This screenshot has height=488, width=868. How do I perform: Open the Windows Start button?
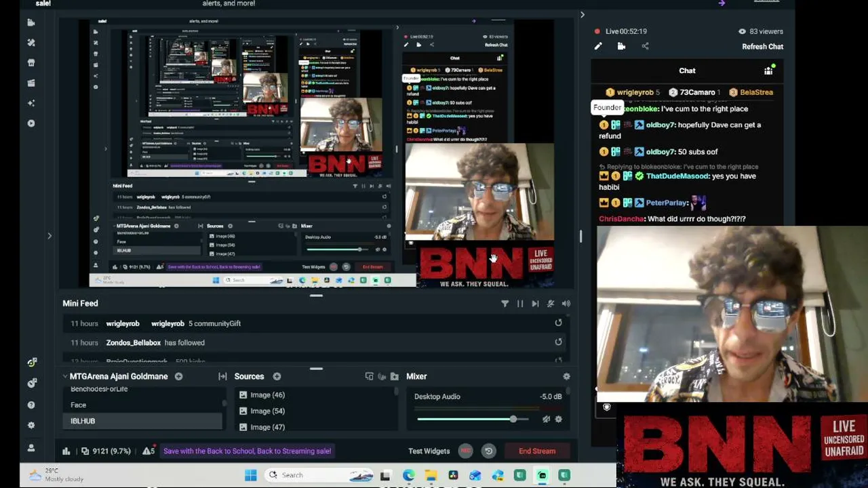coord(250,475)
